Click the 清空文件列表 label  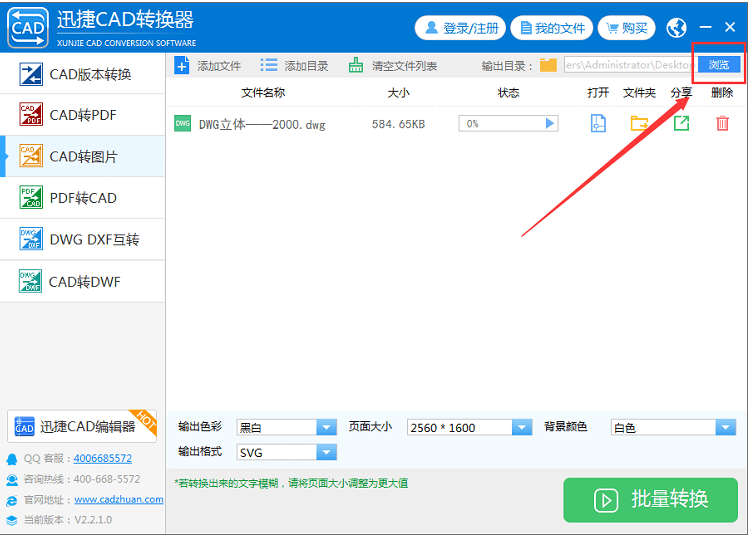click(x=404, y=66)
